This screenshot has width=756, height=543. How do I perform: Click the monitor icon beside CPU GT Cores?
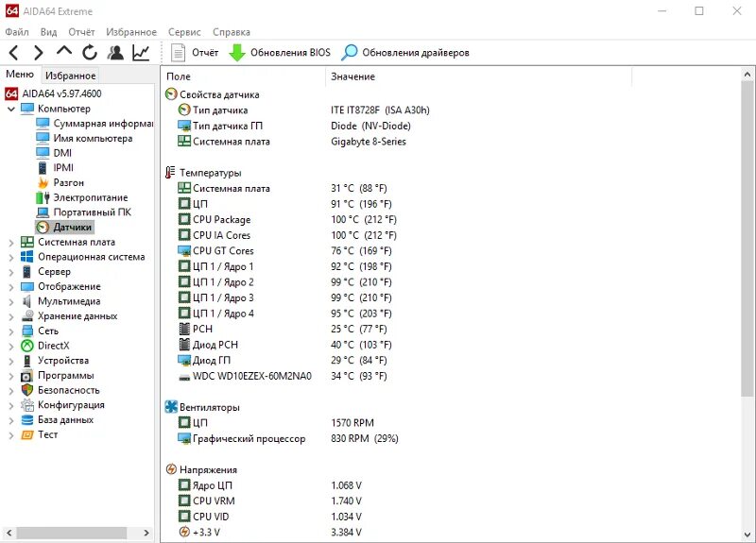(184, 251)
